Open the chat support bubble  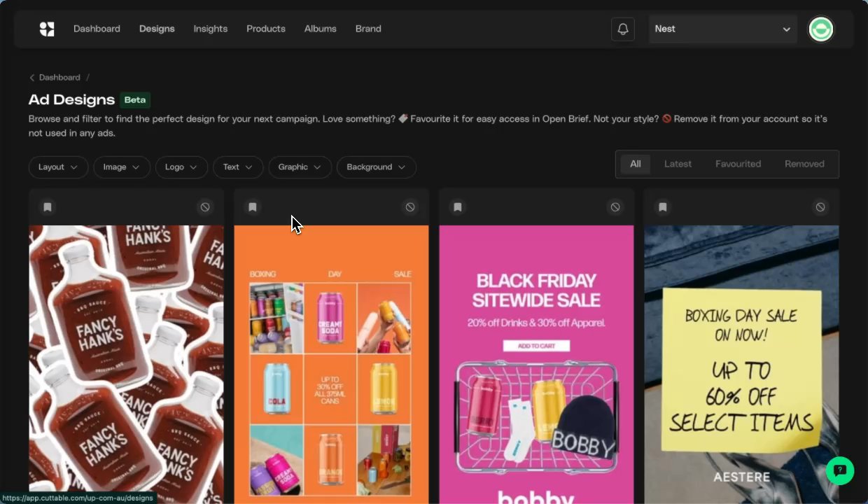click(840, 470)
